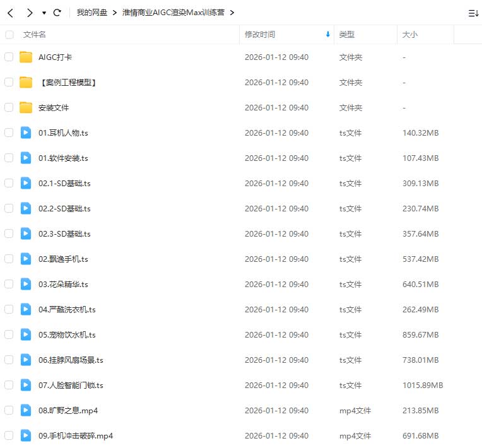Select the 淮情商业AIGC渲染Max训练营 breadcrumb
This screenshot has height=448, width=482.
[173, 13]
